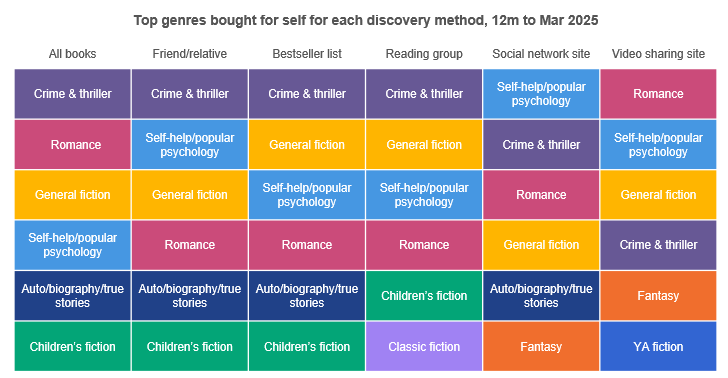Click Auto/biography/true stories cell under Friend/relative

tap(189, 295)
